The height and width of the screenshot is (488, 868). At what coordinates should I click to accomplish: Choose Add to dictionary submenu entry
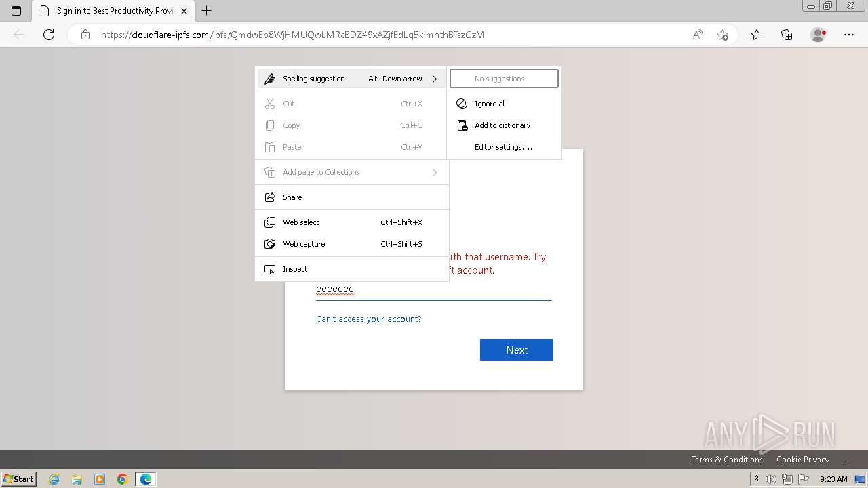click(x=504, y=125)
